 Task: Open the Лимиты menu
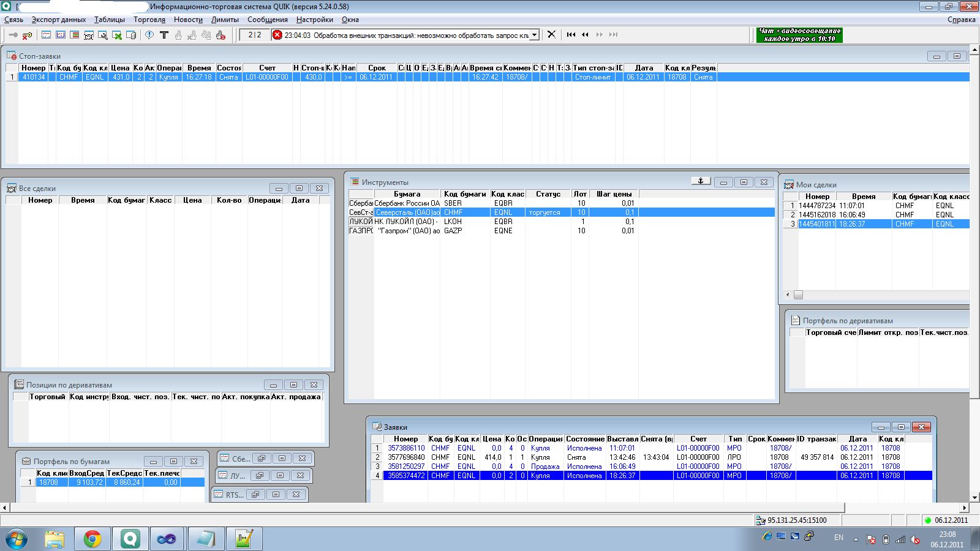225,20
